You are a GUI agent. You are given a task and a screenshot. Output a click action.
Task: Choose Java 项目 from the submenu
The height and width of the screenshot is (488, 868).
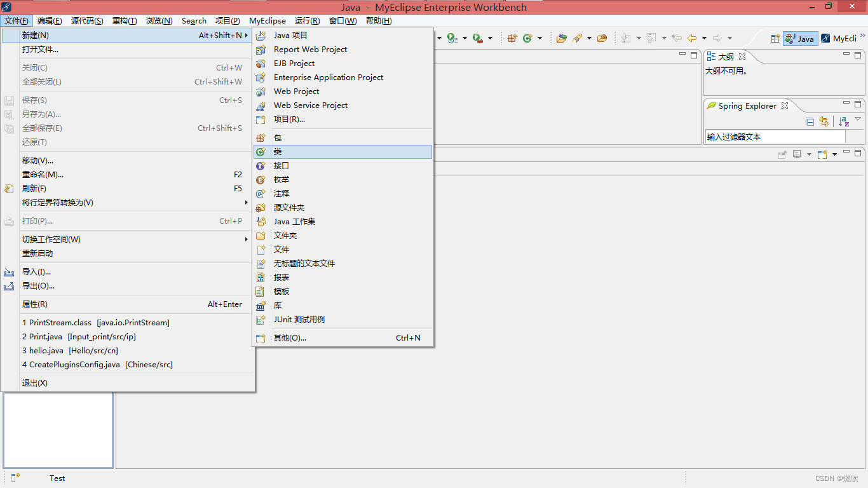point(342,35)
